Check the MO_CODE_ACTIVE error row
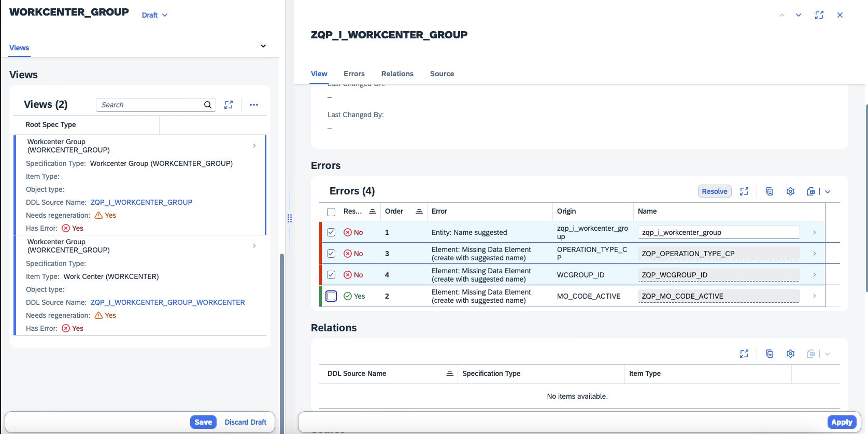This screenshot has height=434, width=868. coord(331,296)
